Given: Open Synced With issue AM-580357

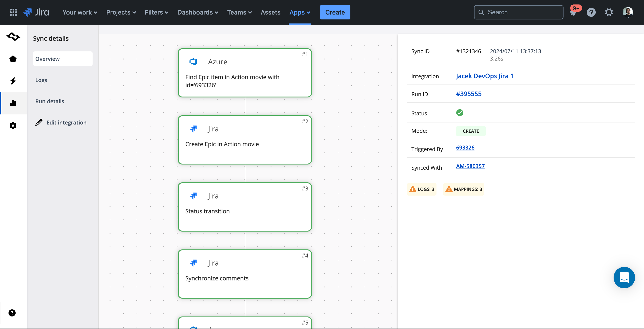Looking at the screenshot, I should tap(470, 166).
